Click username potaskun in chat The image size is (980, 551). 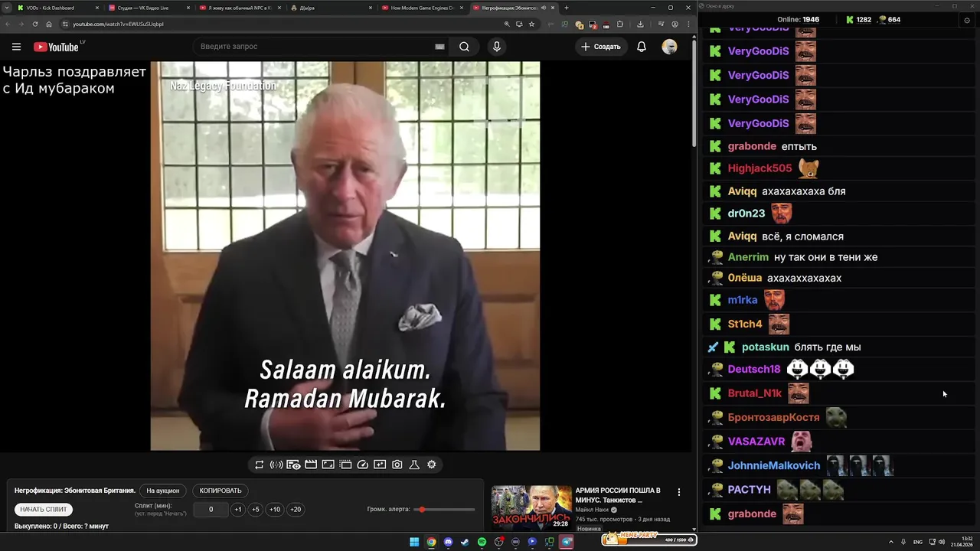765,347
